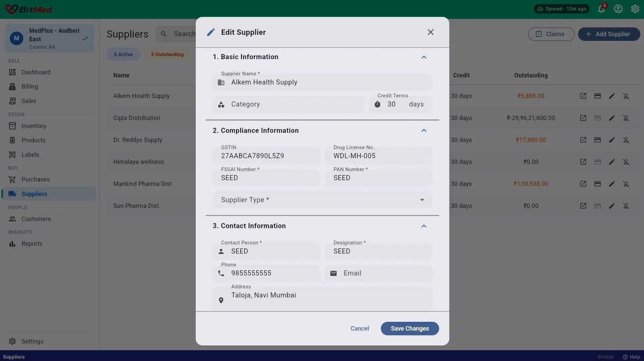This screenshot has height=361, width=644.
Task: Deactivate Alkem Health Supply supplier
Action: point(626,96)
